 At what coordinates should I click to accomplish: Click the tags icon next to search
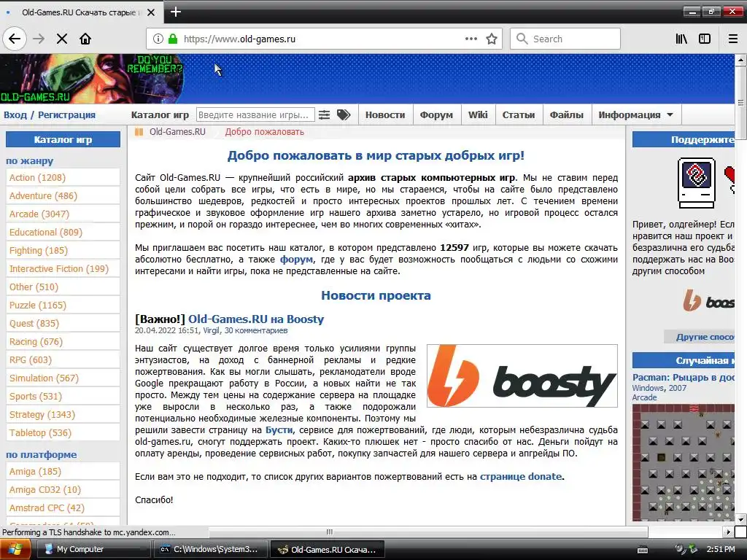click(x=344, y=114)
